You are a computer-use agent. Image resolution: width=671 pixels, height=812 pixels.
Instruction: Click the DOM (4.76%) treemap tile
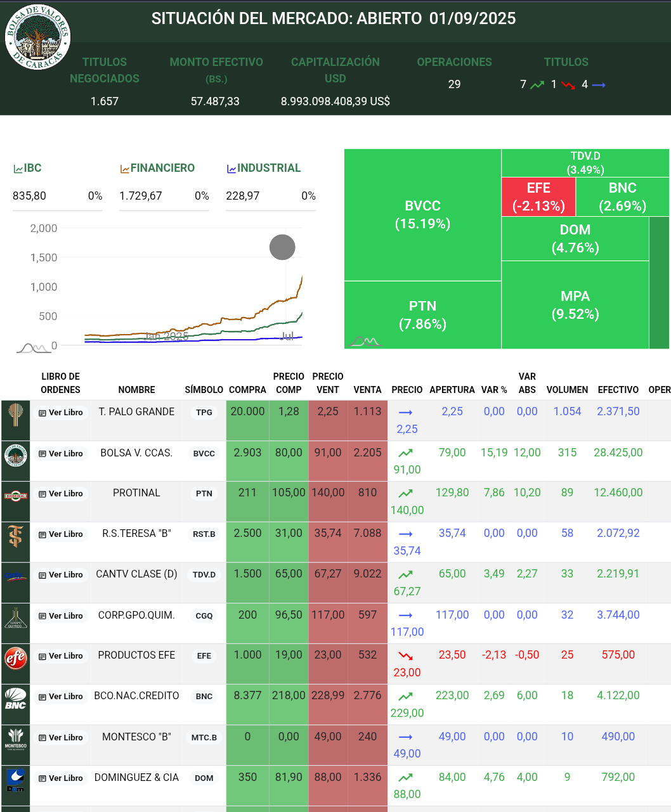(575, 238)
